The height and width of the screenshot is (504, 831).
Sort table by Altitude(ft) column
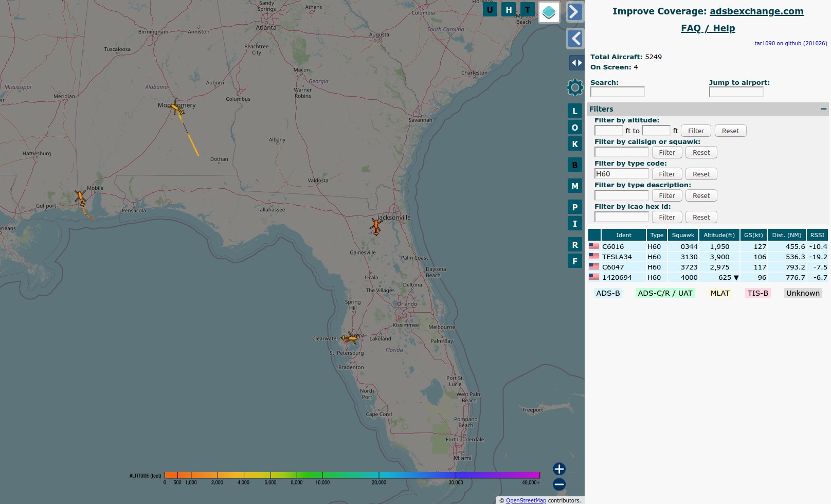[x=719, y=235]
